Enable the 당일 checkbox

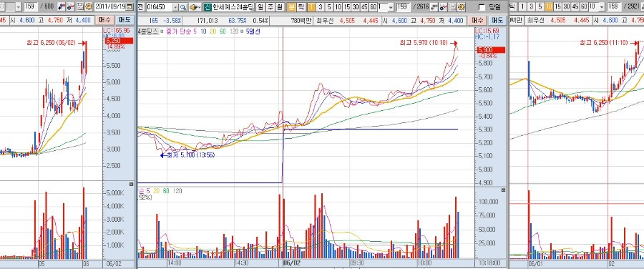pos(482,7)
